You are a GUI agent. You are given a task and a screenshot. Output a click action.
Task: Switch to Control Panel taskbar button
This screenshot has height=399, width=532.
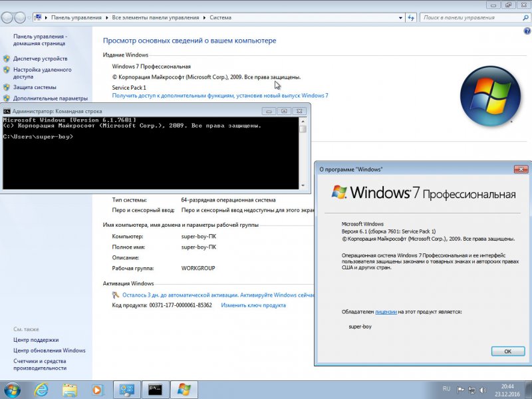click(126, 390)
